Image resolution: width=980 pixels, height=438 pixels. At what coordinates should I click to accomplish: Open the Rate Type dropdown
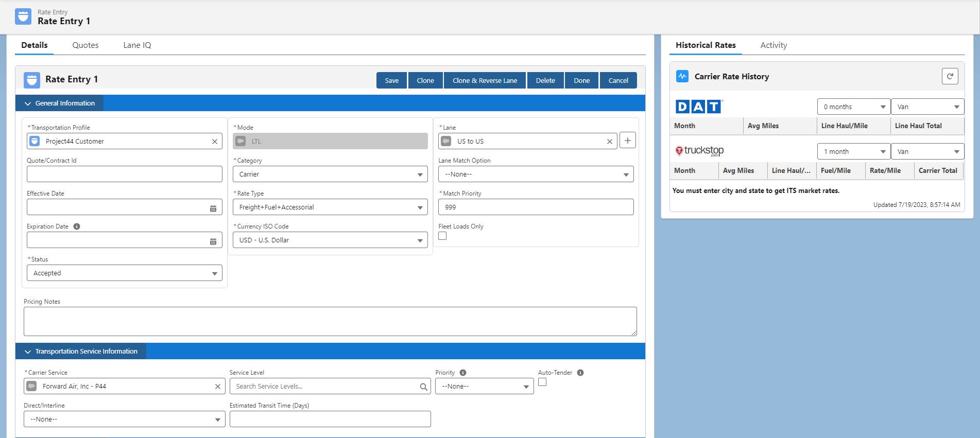click(x=330, y=207)
